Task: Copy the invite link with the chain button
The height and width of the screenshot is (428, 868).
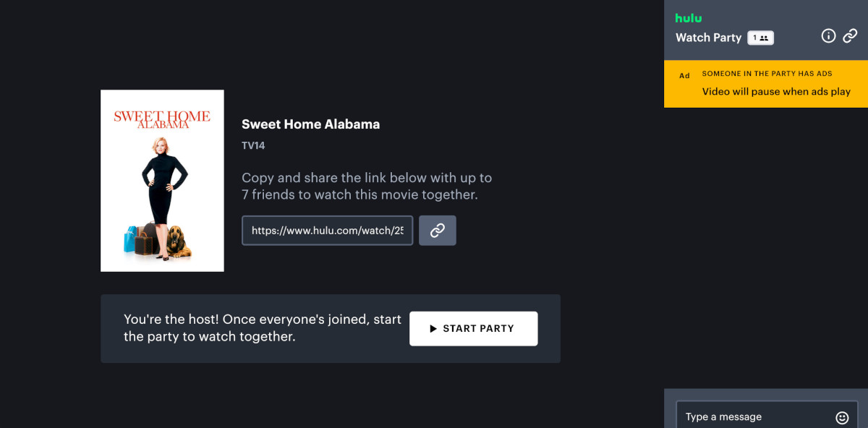Action: click(x=437, y=230)
